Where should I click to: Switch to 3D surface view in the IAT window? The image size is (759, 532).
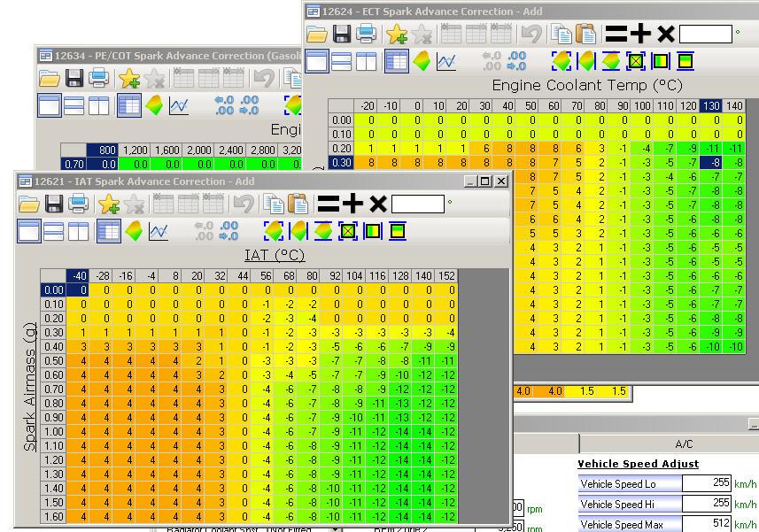(134, 232)
